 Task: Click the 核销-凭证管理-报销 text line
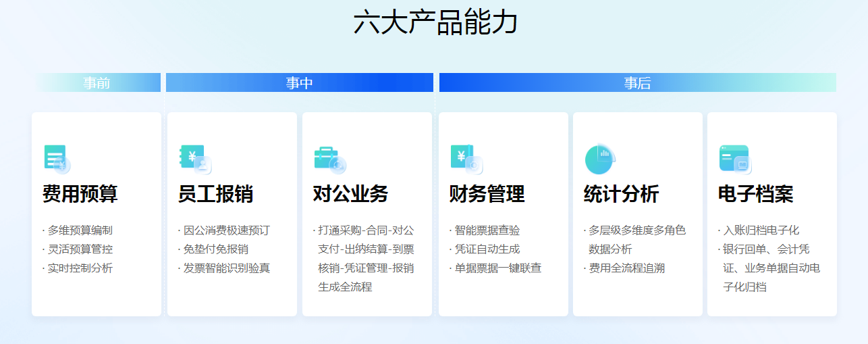pos(366,268)
